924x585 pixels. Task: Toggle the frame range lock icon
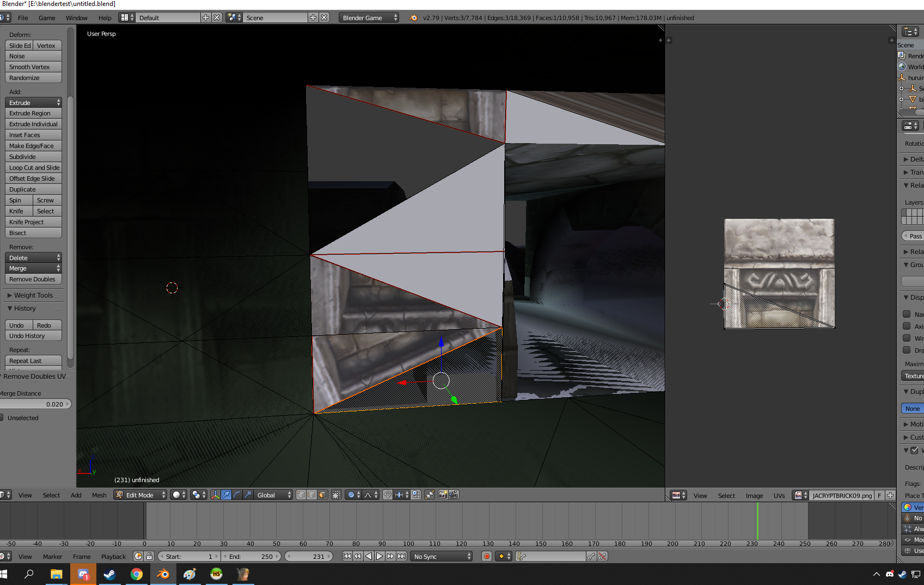[149, 556]
